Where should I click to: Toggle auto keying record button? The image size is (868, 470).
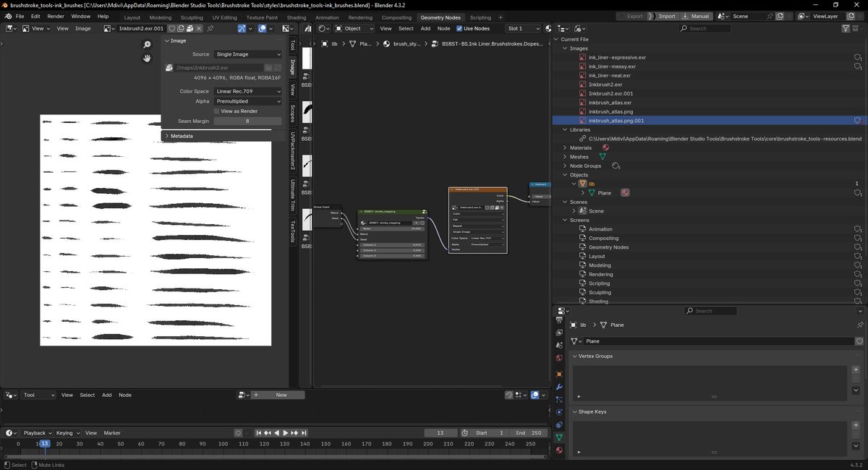pos(238,432)
